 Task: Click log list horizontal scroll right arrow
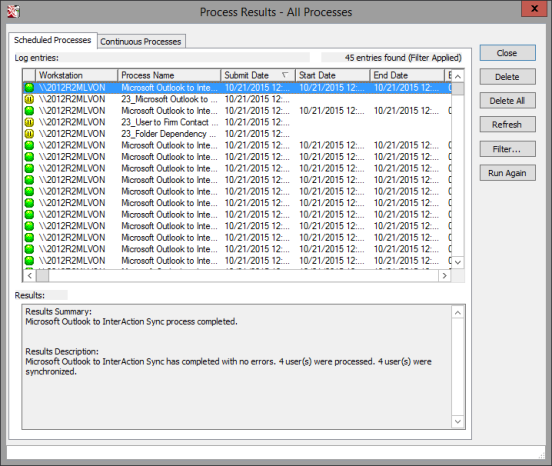tap(445, 276)
